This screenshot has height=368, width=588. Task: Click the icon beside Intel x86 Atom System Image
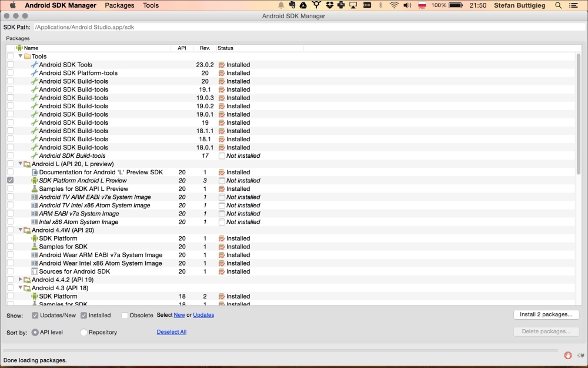(x=34, y=222)
